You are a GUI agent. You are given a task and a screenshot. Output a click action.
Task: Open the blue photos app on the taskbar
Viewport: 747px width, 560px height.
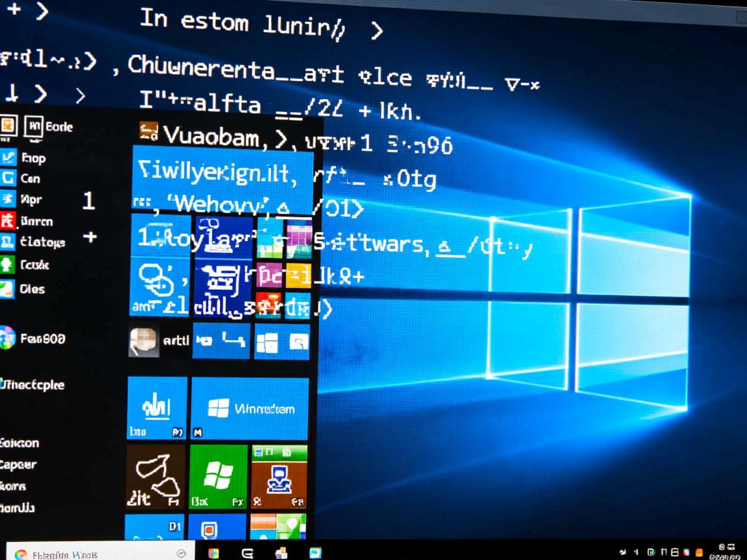(x=315, y=552)
